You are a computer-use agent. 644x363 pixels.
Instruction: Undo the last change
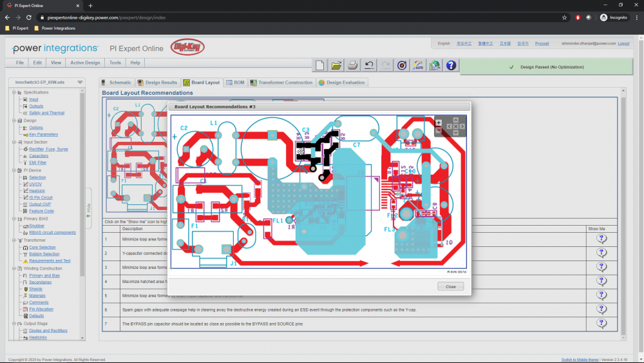[369, 65]
